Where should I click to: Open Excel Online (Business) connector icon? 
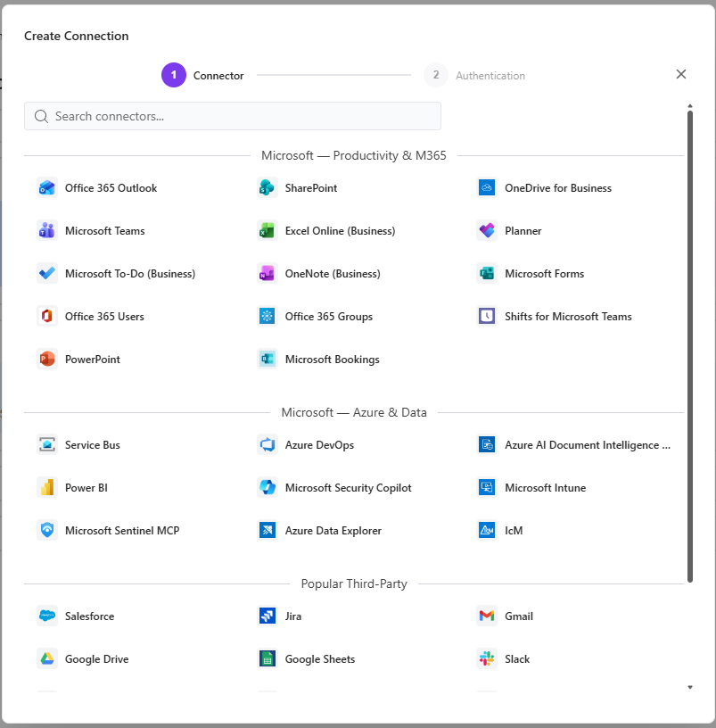(x=267, y=231)
